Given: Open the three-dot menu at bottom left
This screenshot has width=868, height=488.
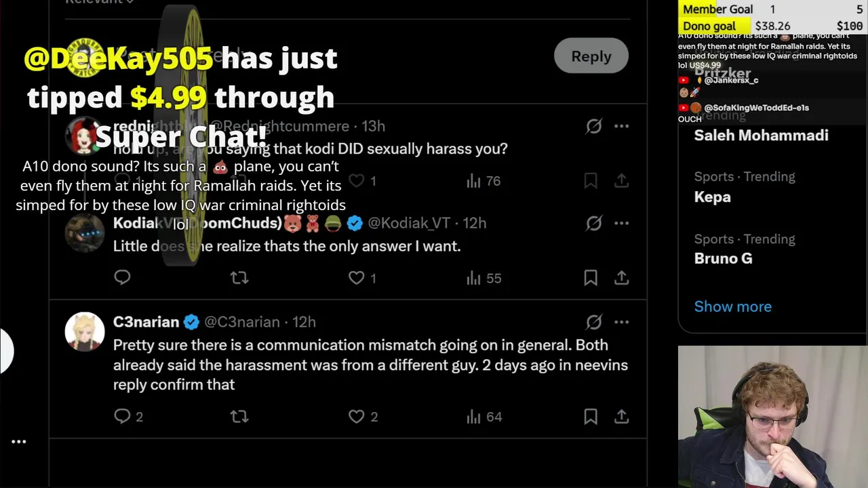Looking at the screenshot, I should (19, 441).
